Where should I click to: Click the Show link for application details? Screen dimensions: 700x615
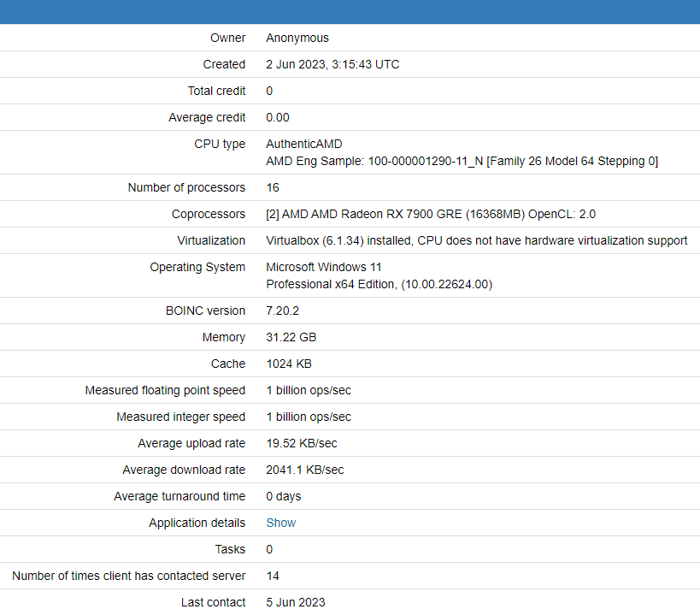pyautogui.click(x=280, y=523)
